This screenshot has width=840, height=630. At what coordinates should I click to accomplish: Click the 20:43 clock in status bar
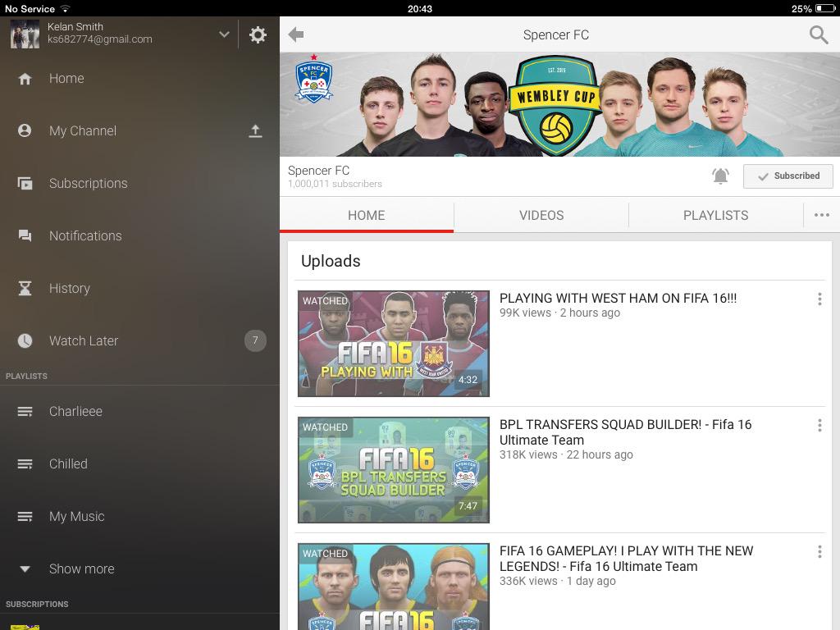419,8
